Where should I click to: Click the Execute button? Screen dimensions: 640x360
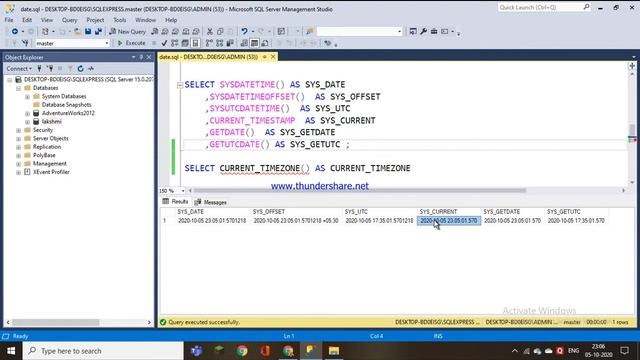point(131,43)
